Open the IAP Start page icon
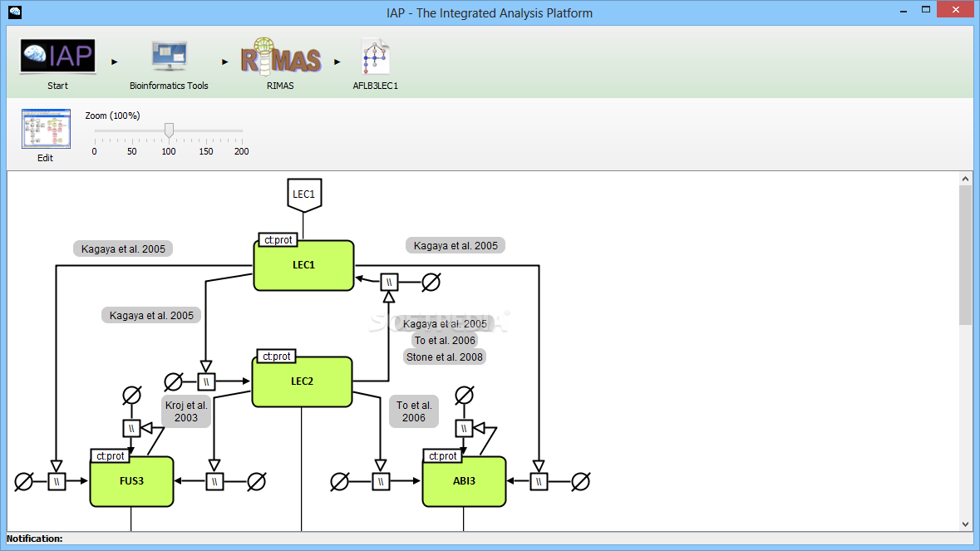Screen dimensions: 980x551 click(57, 57)
